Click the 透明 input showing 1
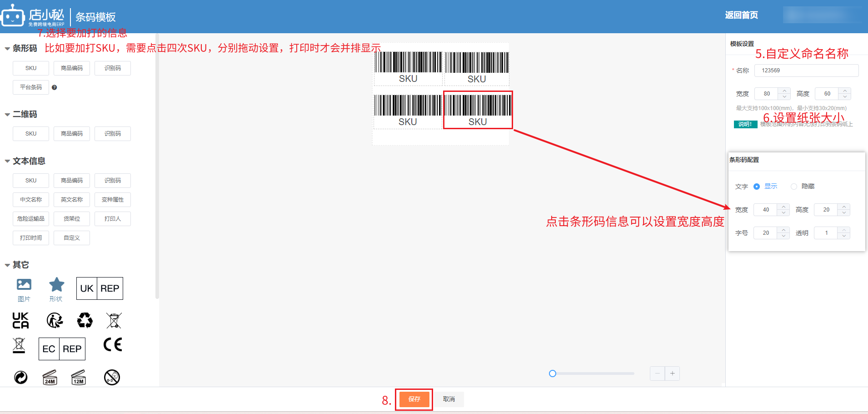 pyautogui.click(x=826, y=233)
